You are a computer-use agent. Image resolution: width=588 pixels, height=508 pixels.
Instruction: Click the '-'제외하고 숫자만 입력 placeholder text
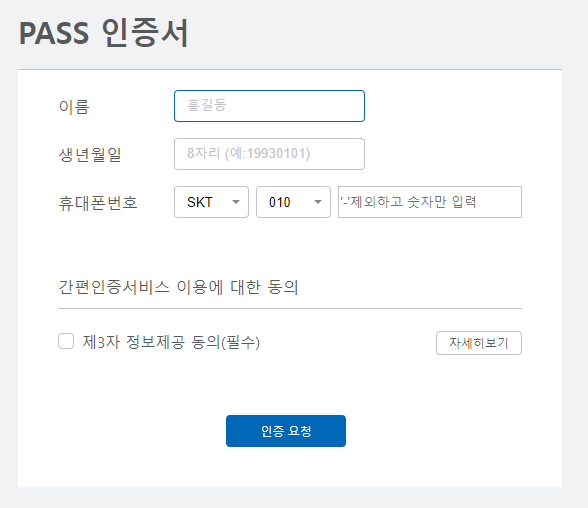point(409,202)
